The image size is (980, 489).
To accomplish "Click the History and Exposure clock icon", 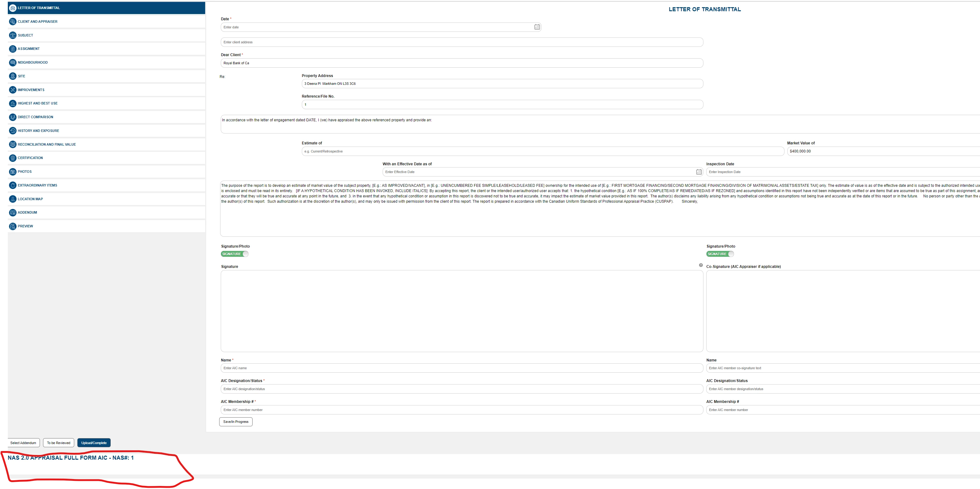I will click(x=12, y=131).
